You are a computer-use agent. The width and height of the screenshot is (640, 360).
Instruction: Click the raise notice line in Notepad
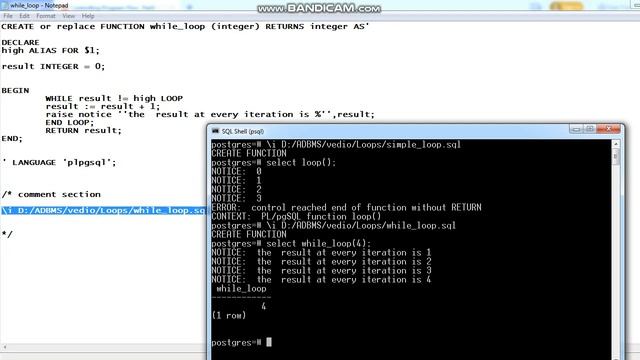[210, 115]
